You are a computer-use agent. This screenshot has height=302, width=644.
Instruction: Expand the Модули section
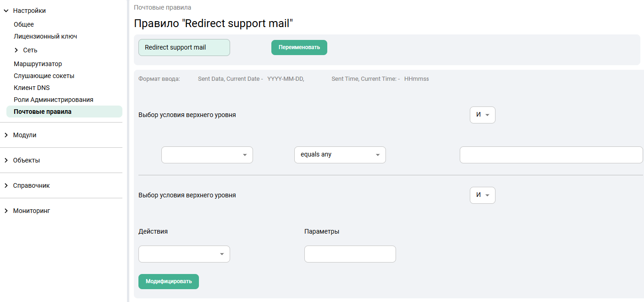point(6,135)
